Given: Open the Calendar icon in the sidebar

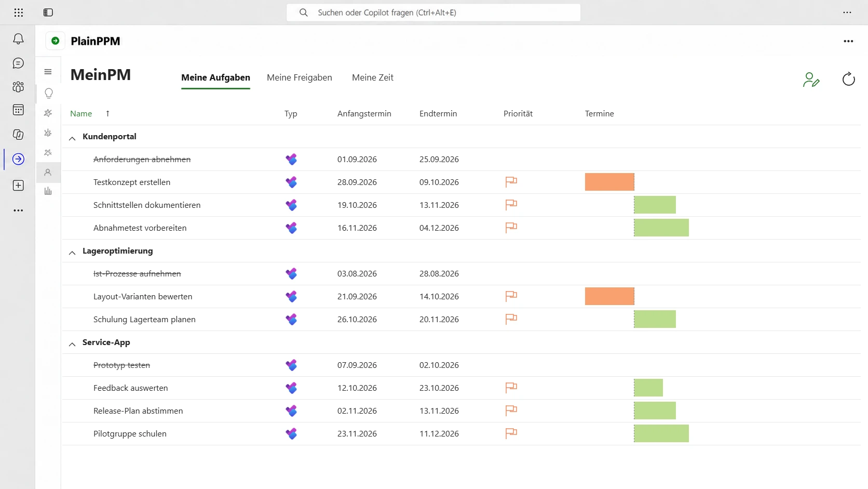Looking at the screenshot, I should click(18, 110).
